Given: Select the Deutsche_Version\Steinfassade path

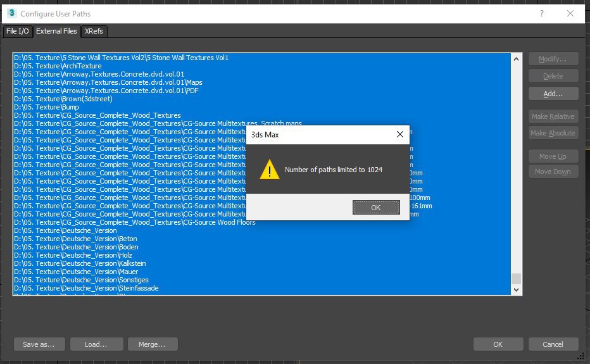Looking at the screenshot, I should [261, 288].
